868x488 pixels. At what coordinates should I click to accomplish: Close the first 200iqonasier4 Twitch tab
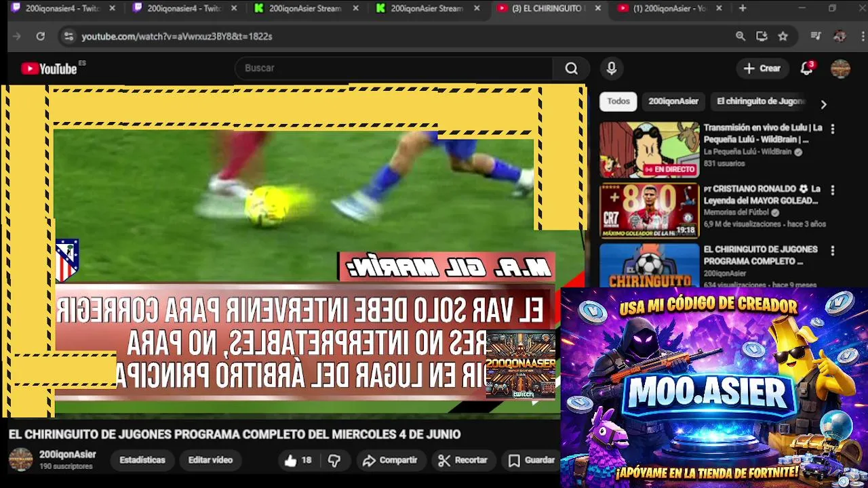(x=111, y=9)
